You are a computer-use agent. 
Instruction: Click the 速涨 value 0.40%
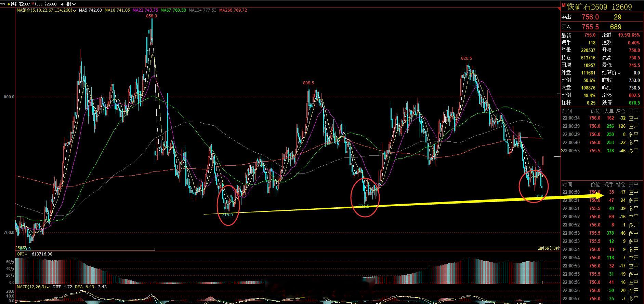634,43
